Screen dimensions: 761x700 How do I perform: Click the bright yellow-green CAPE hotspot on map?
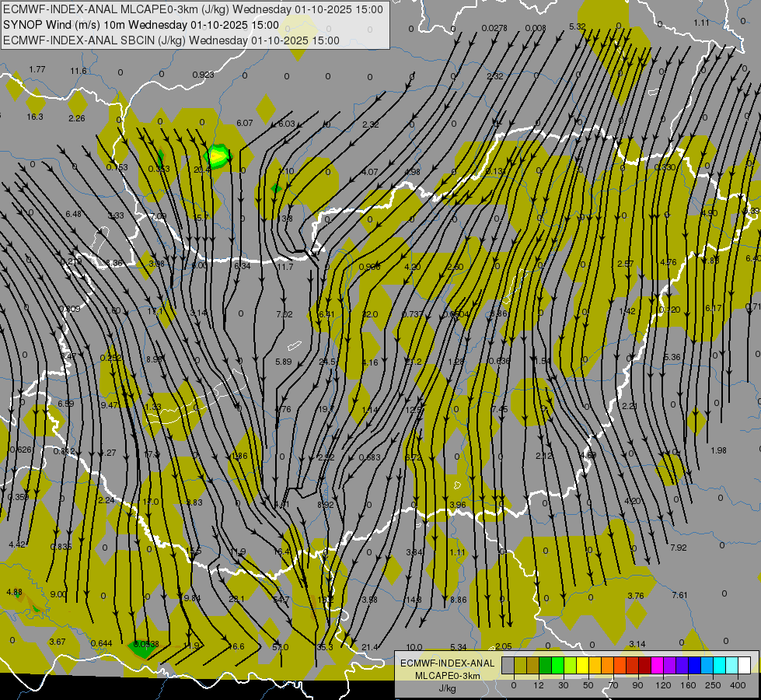coord(218,156)
